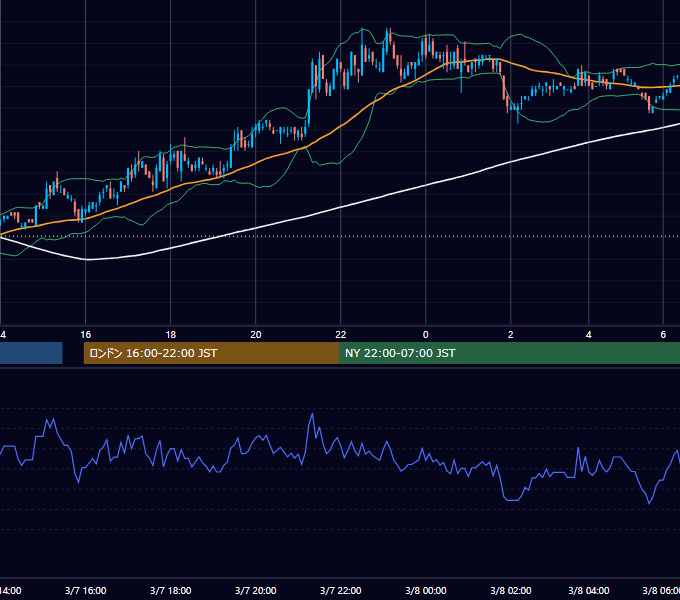Viewport: 680px width, 600px height.
Task: Select the NY 22:00-07:00 JST session bar
Action: (x=510, y=353)
